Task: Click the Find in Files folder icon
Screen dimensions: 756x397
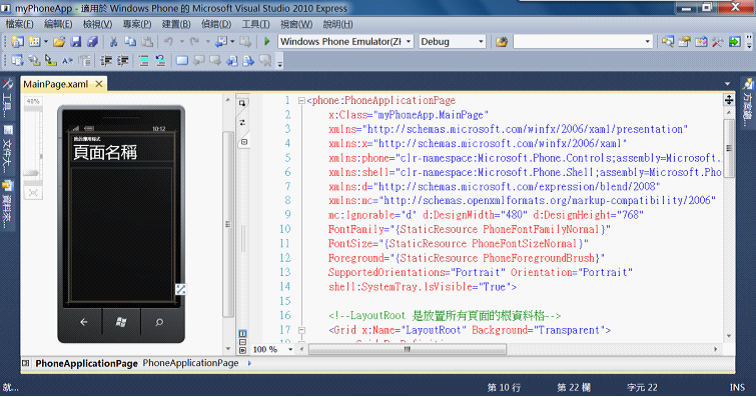Action: click(x=501, y=42)
